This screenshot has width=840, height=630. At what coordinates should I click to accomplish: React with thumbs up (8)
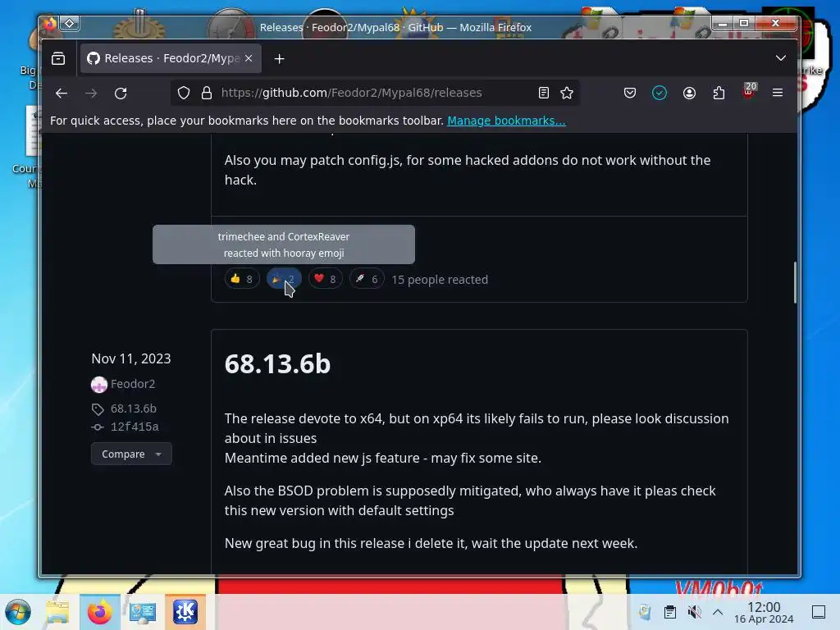(x=242, y=279)
